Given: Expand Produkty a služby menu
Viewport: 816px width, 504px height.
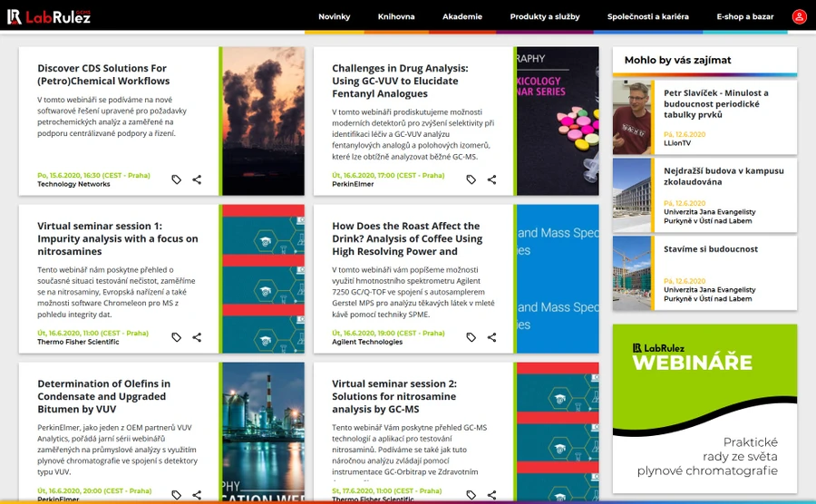Looking at the screenshot, I should click(542, 16).
